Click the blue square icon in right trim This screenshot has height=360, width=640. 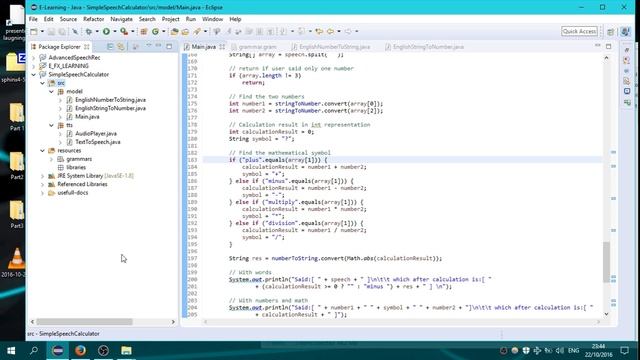627,91
